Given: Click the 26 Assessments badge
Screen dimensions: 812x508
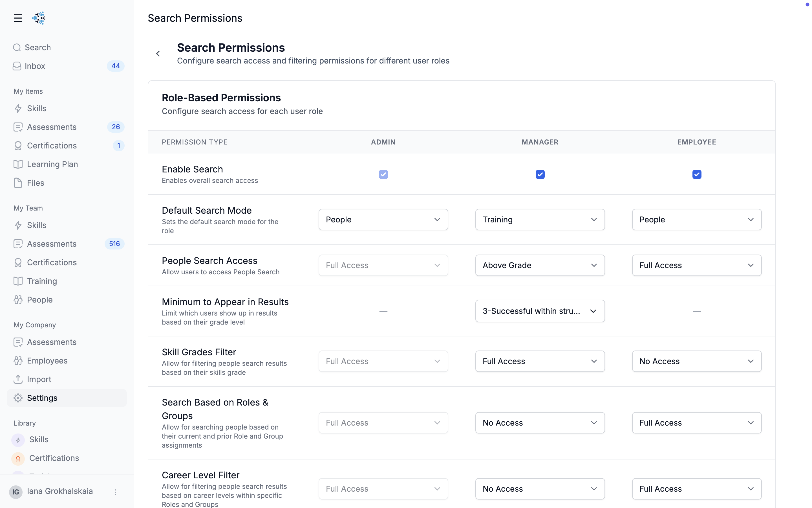Looking at the screenshot, I should [x=116, y=127].
